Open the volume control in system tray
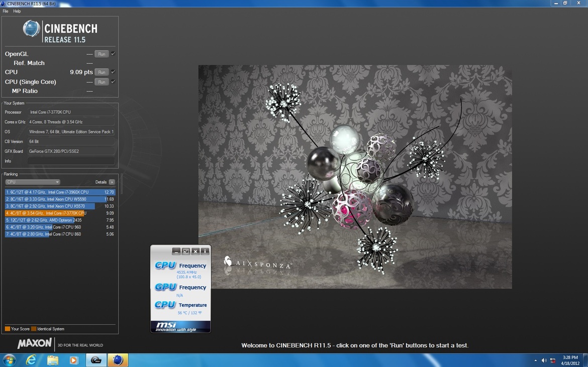The width and height of the screenshot is (588, 367). [x=544, y=360]
